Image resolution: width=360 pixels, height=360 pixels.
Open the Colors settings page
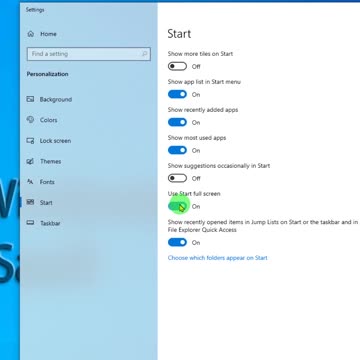click(49, 120)
